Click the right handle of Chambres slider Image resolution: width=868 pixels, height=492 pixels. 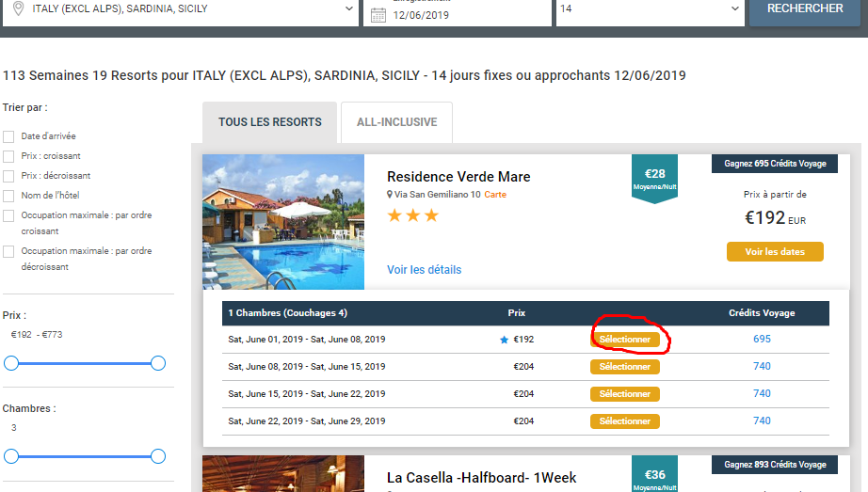(158, 456)
